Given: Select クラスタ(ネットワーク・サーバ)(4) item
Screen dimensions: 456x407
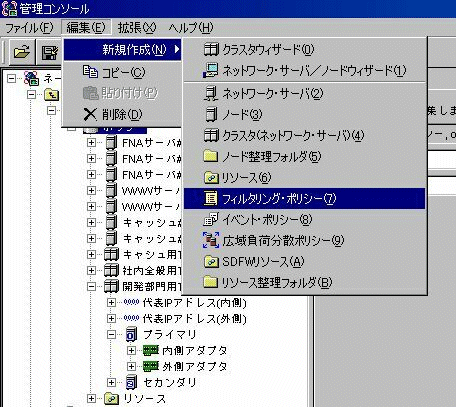Looking at the screenshot, I should (304, 135).
